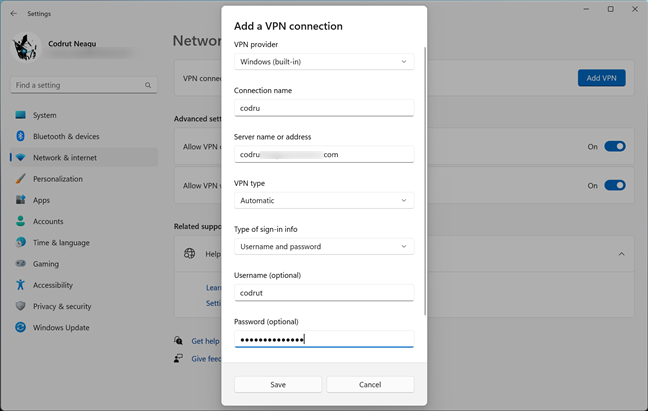Viewport: 648px width, 411px height.
Task: Click the Password (optional) field
Action: click(324, 339)
